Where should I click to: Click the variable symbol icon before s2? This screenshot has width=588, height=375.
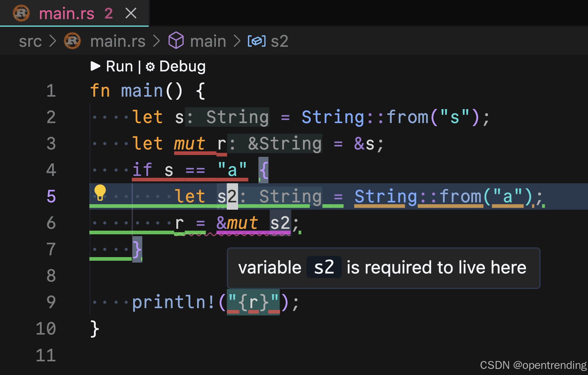pyautogui.click(x=257, y=41)
